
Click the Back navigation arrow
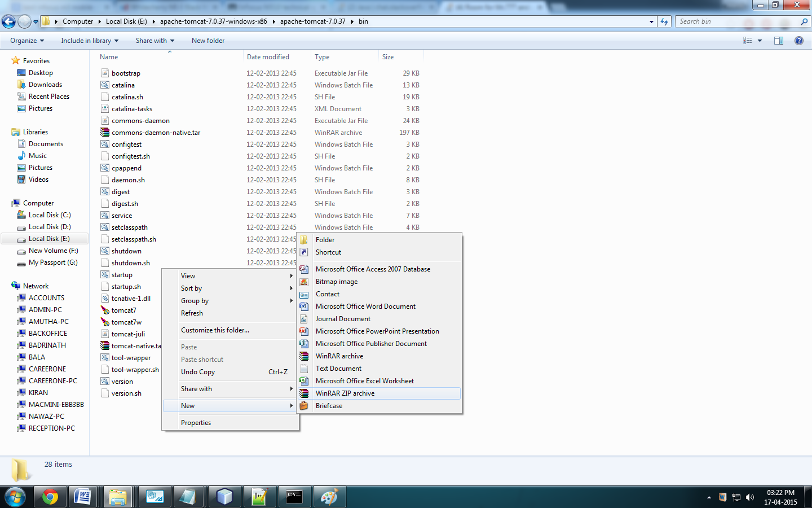pyautogui.click(x=8, y=21)
